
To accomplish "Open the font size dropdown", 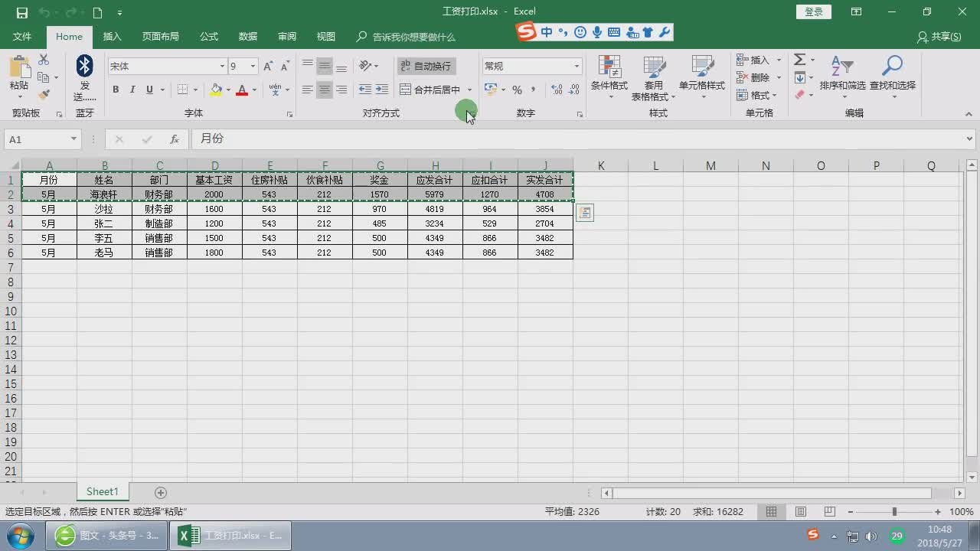I will 253,67.
